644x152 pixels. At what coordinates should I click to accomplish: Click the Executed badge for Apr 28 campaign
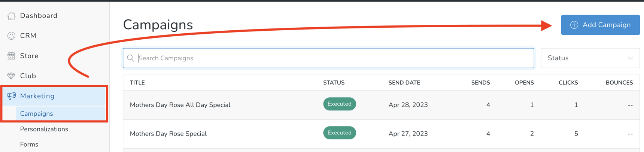pyautogui.click(x=339, y=104)
